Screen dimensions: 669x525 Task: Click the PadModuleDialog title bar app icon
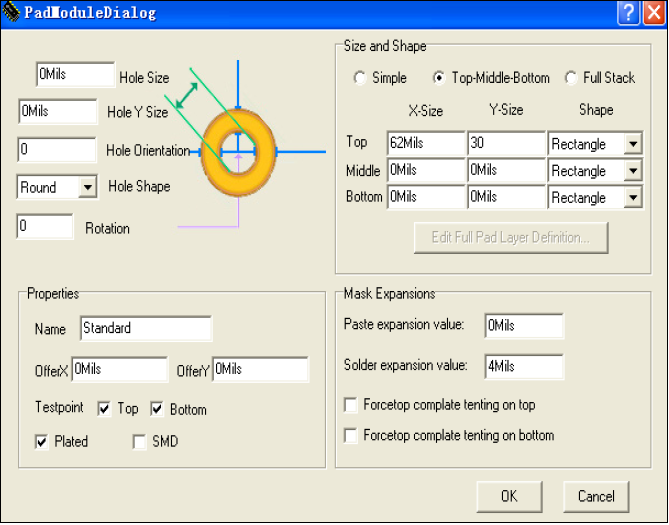click(12, 13)
